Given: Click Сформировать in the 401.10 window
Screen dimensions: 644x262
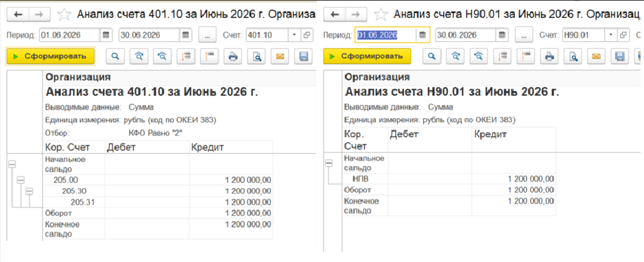Looking at the screenshot, I should point(51,57).
